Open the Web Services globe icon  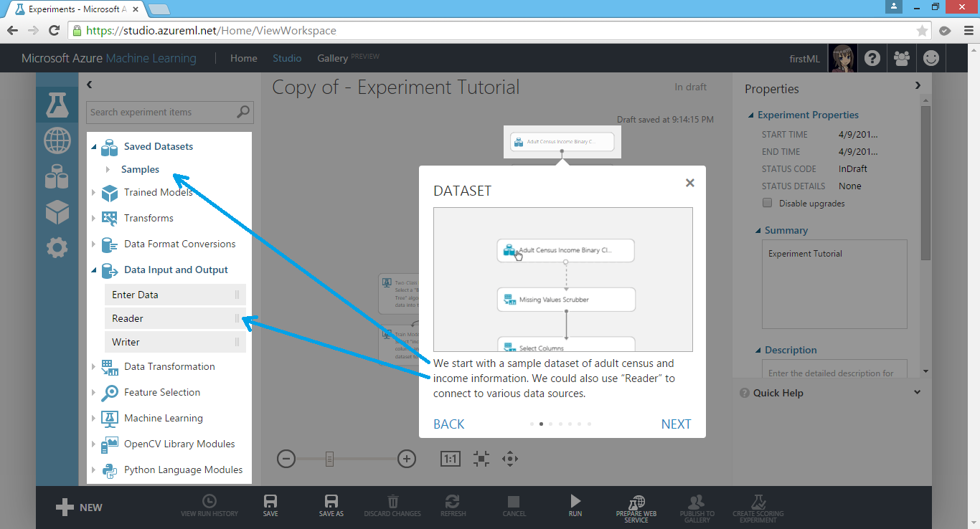click(57, 140)
